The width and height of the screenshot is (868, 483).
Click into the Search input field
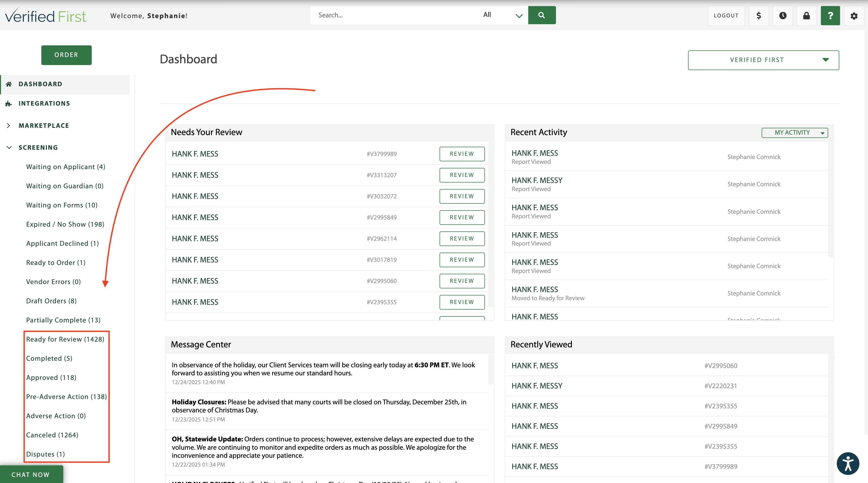point(394,15)
